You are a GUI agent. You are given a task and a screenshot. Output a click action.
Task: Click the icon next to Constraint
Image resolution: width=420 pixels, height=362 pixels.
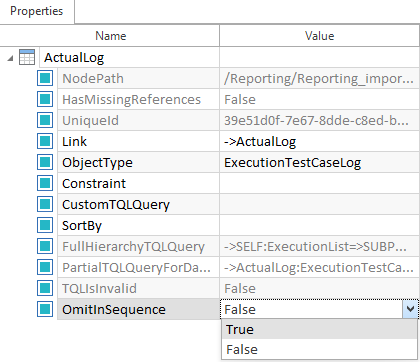coord(45,183)
